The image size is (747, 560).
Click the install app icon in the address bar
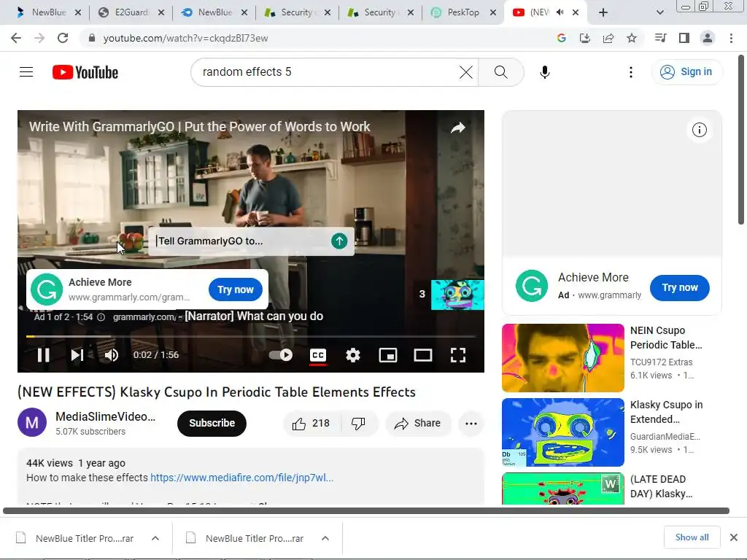[x=584, y=38]
